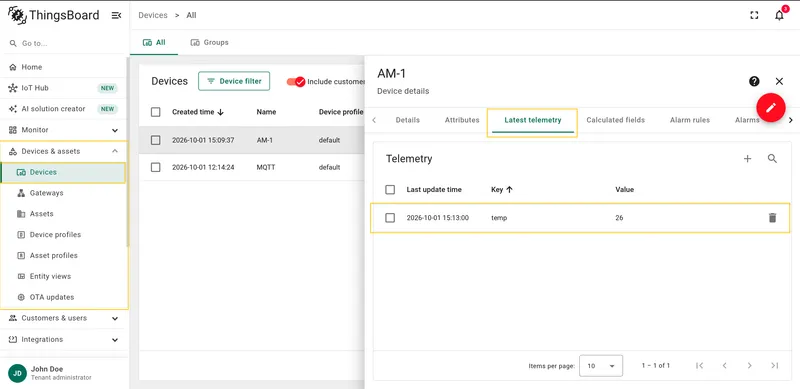Image resolution: width=800 pixels, height=389 pixels.
Task: Click the Name column header
Action: (266, 112)
